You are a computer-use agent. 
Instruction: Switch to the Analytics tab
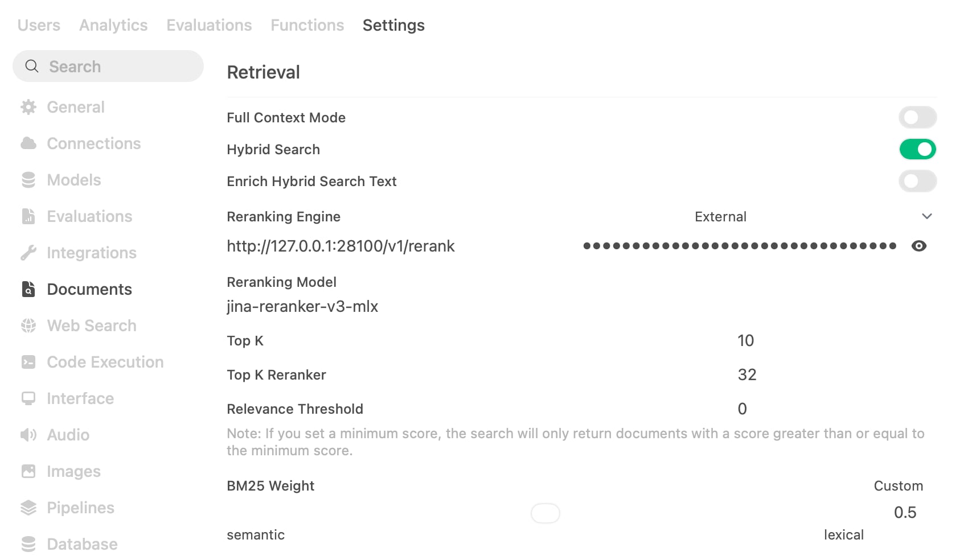pyautogui.click(x=113, y=25)
